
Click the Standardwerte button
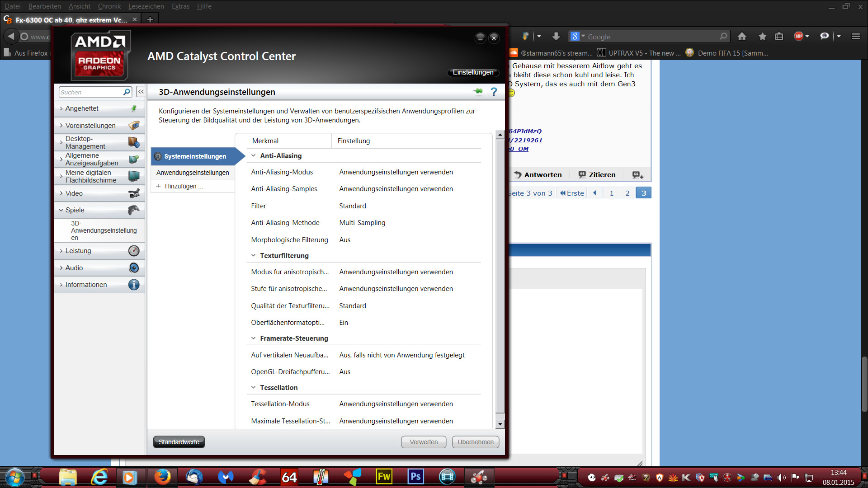(x=179, y=442)
